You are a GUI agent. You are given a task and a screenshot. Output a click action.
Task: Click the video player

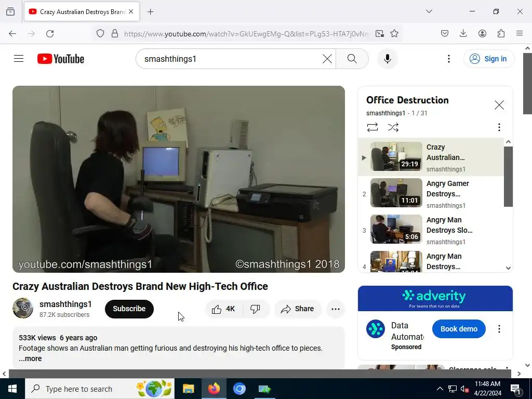[x=179, y=179]
